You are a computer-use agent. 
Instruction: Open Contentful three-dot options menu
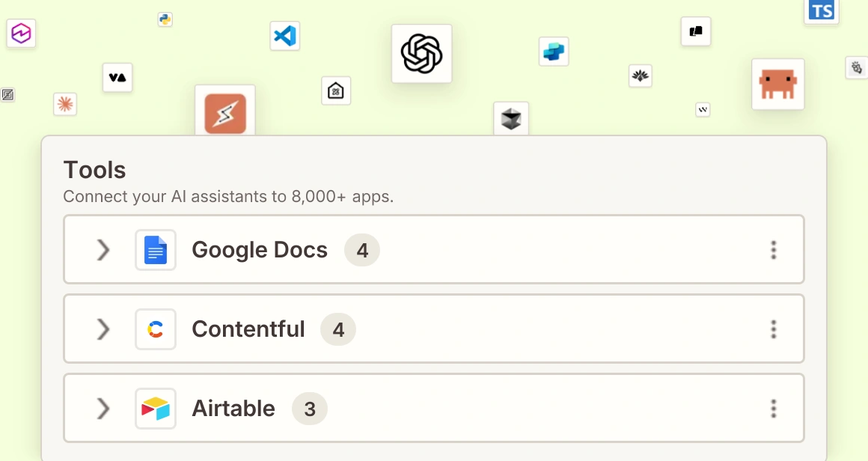774,329
